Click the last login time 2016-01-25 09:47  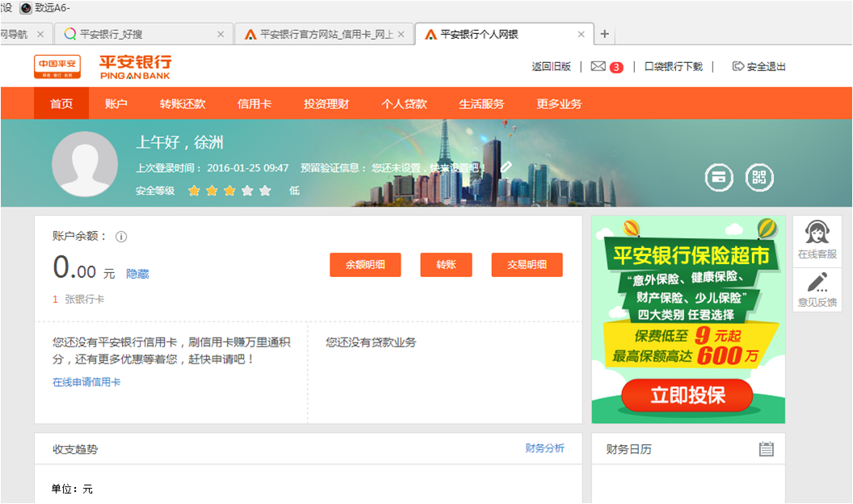tap(247, 168)
